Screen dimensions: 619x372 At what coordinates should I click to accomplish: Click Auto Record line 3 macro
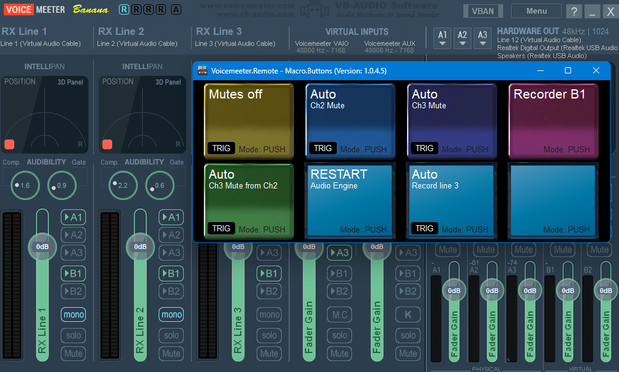point(452,201)
